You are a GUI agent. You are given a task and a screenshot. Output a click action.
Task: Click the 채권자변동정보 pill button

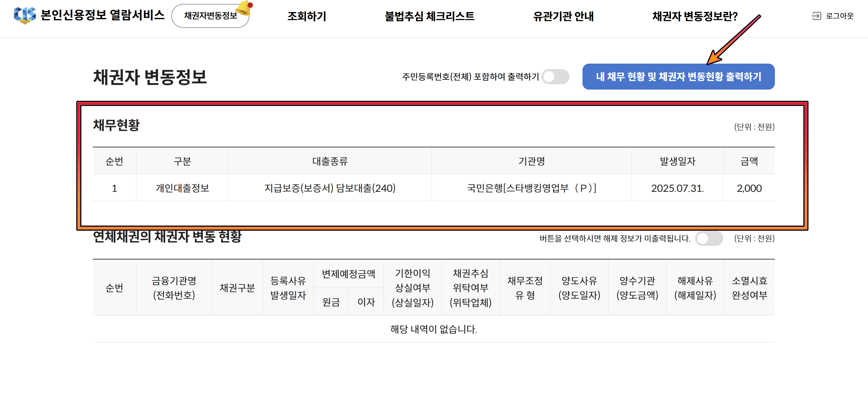tap(210, 16)
